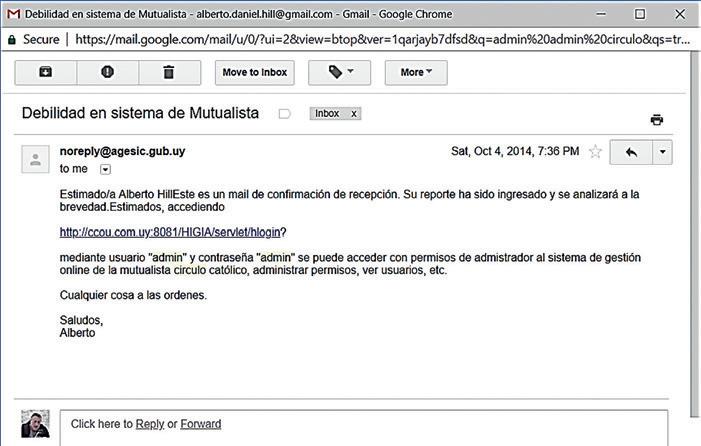Image resolution: width=701 pixels, height=446 pixels.
Task: Star the message from noreply@agesic.gub.uy
Action: 595,151
